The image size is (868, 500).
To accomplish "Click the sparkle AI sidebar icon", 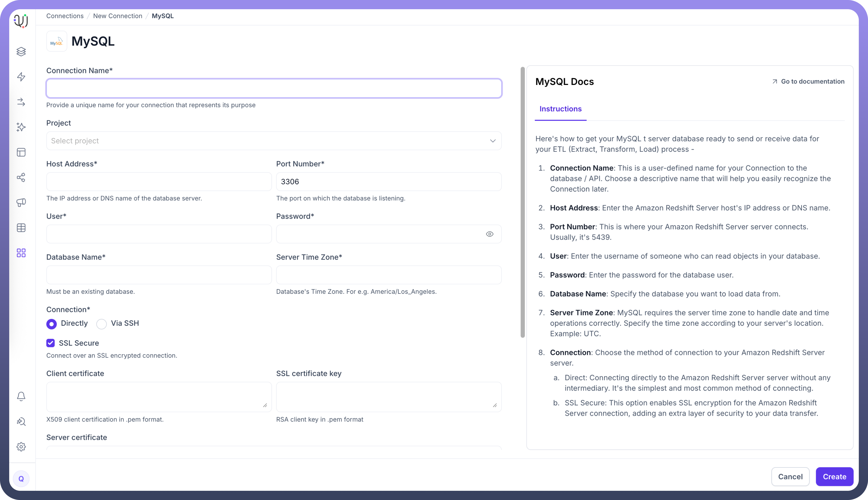I will pyautogui.click(x=21, y=127).
